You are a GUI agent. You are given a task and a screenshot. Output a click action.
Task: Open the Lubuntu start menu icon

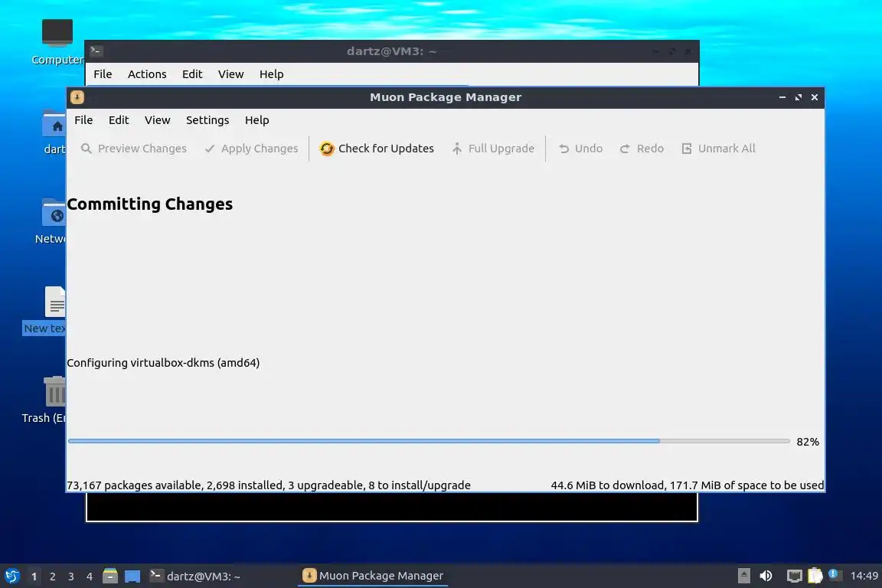tap(11, 576)
